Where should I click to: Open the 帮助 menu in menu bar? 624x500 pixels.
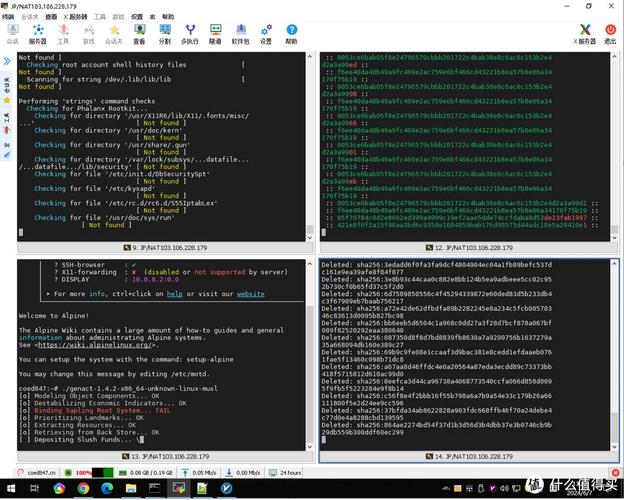click(x=168, y=16)
